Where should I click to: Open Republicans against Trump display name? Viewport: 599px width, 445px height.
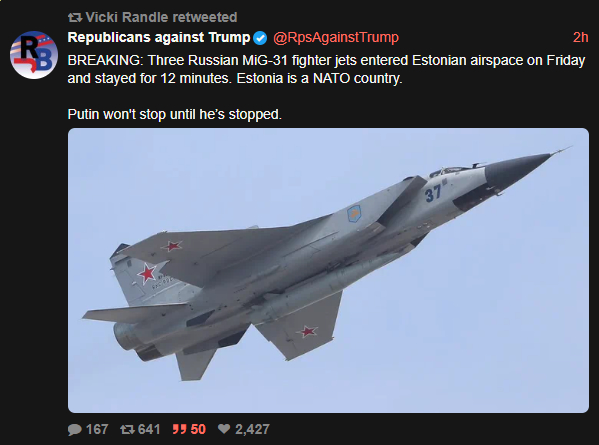coord(159,37)
